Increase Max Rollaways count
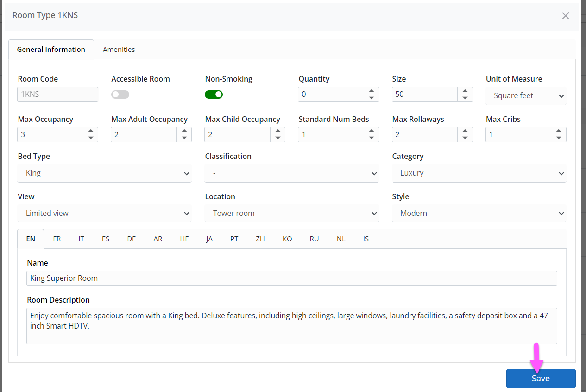Image resolution: width=586 pixels, height=392 pixels. coord(465,131)
